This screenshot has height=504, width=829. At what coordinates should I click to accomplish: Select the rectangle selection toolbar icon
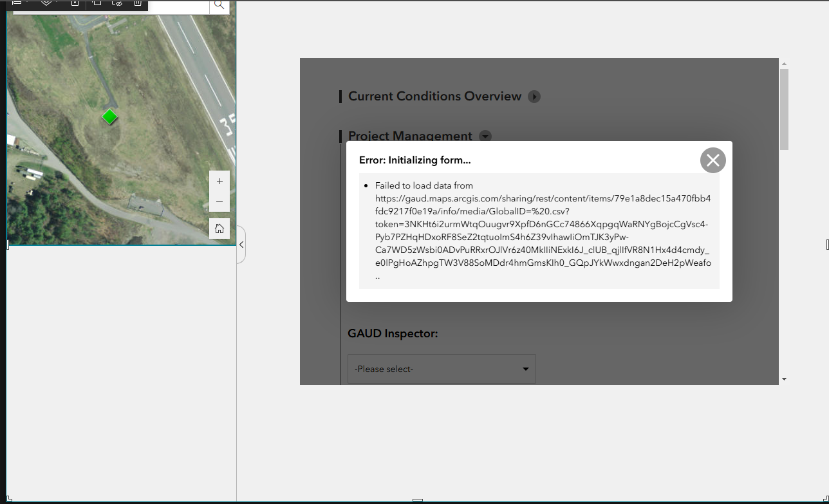(97, 4)
